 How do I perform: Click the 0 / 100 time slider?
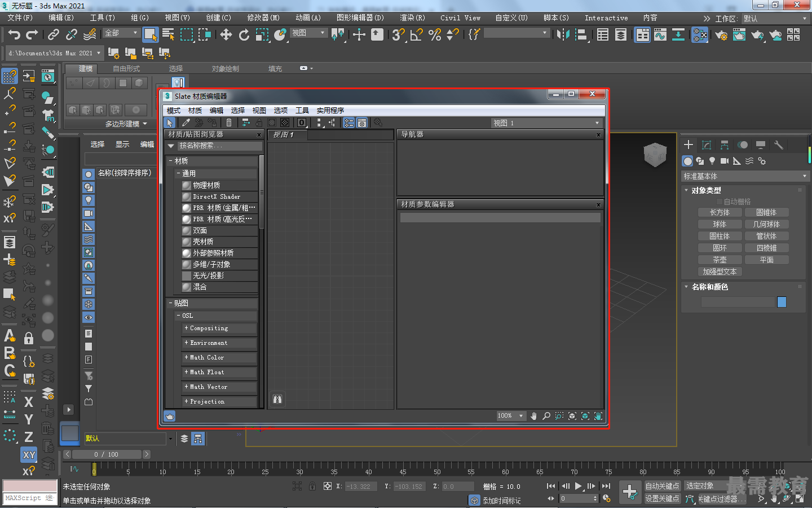click(107, 454)
